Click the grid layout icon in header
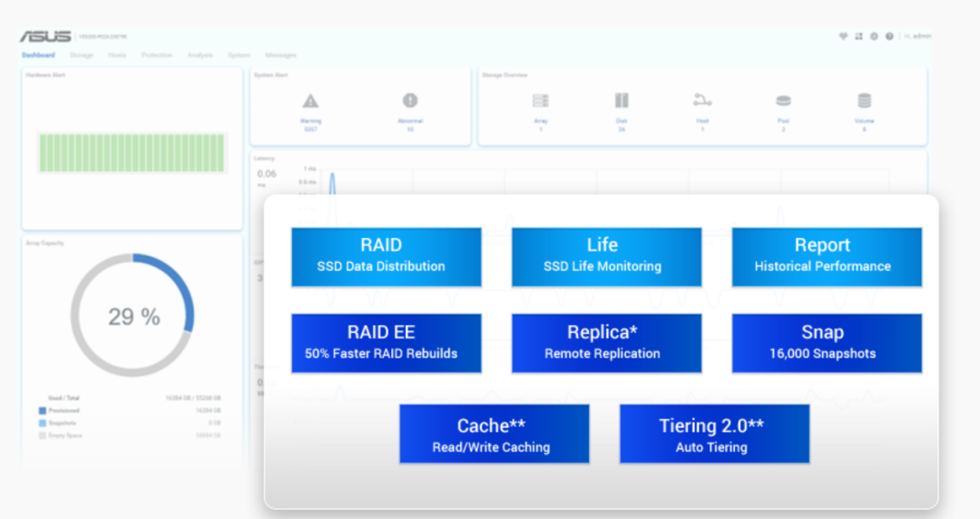This screenshot has height=519, width=980. (x=858, y=36)
